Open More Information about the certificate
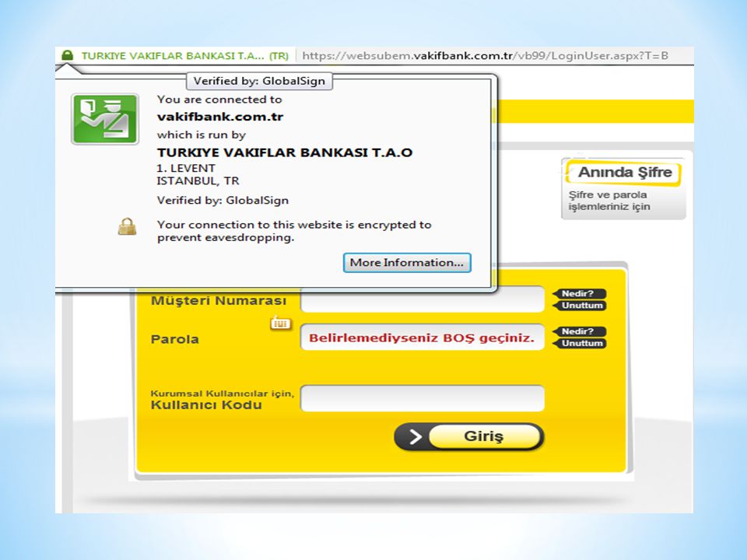Screen dimensions: 747x560 [407, 263]
